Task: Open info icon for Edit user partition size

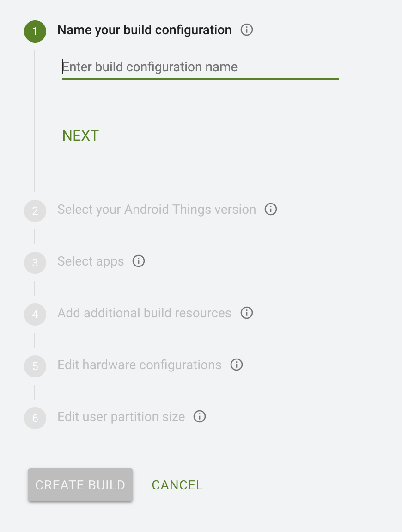Action: (199, 417)
